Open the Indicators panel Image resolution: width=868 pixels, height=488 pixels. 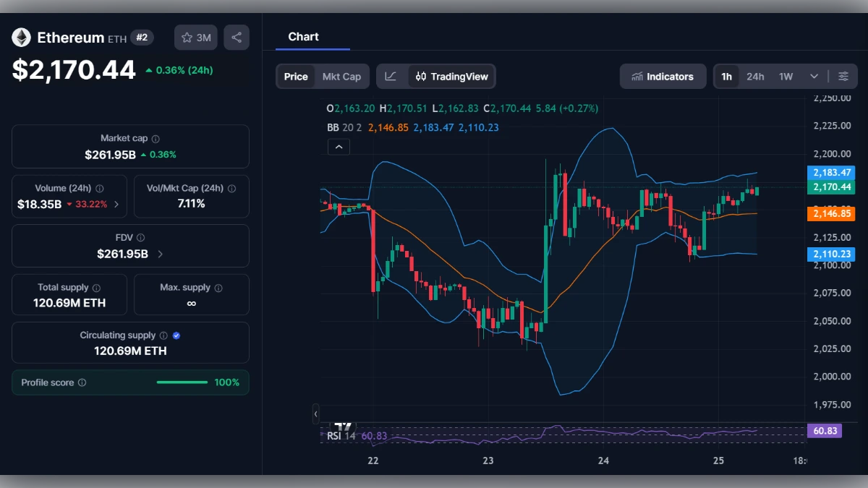[x=663, y=76]
